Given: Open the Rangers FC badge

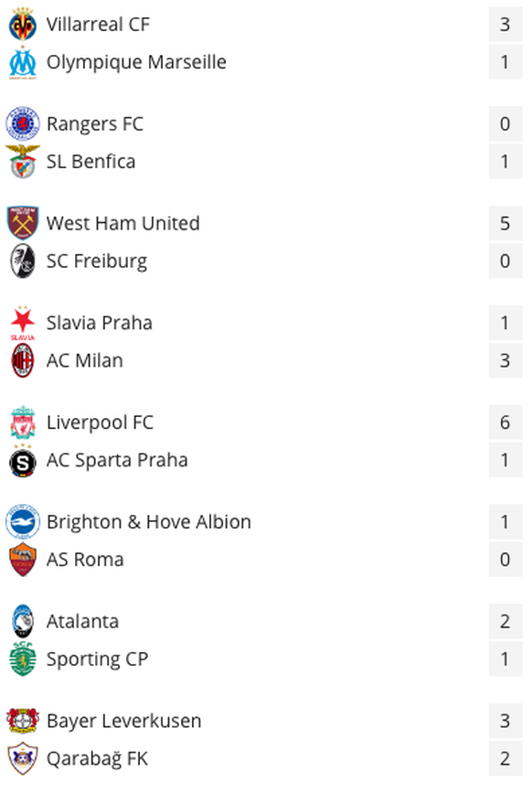Looking at the screenshot, I should pos(23,123).
